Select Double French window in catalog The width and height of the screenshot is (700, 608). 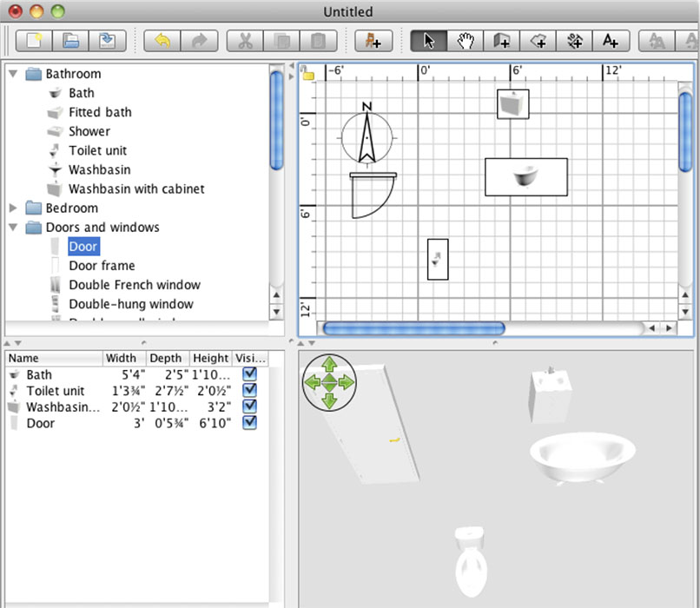tap(134, 285)
